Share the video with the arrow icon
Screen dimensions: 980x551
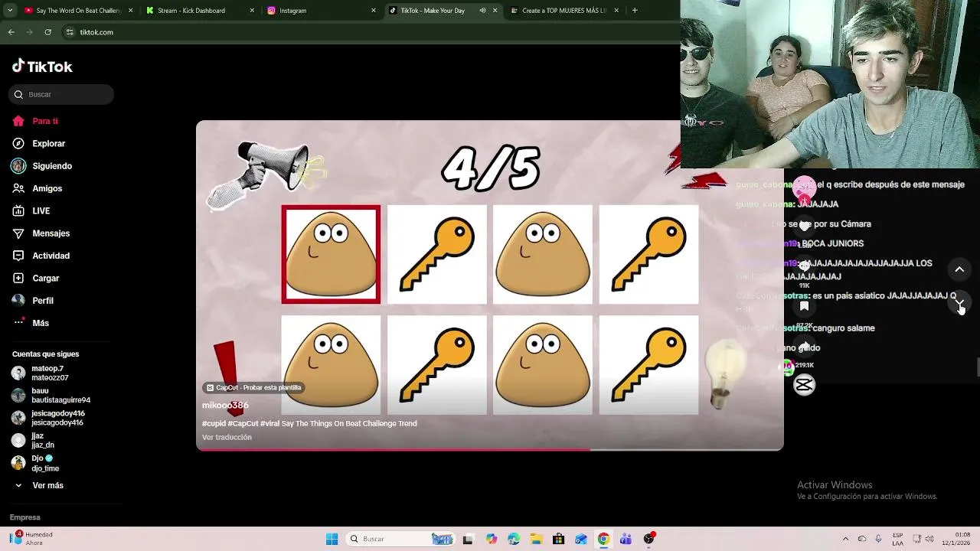[804, 346]
